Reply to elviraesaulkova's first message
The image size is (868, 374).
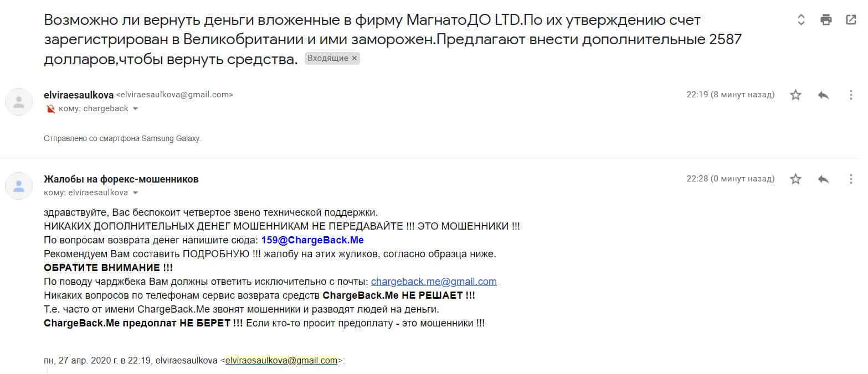point(823,95)
